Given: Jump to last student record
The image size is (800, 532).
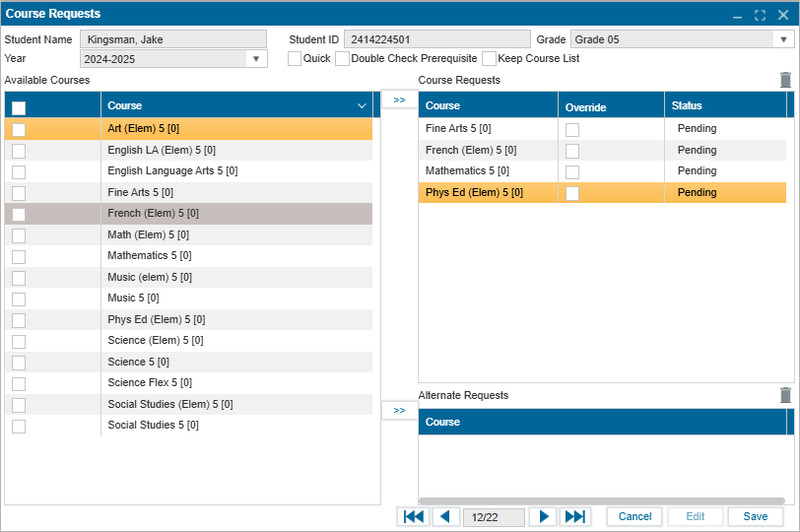Looking at the screenshot, I should coord(574,517).
